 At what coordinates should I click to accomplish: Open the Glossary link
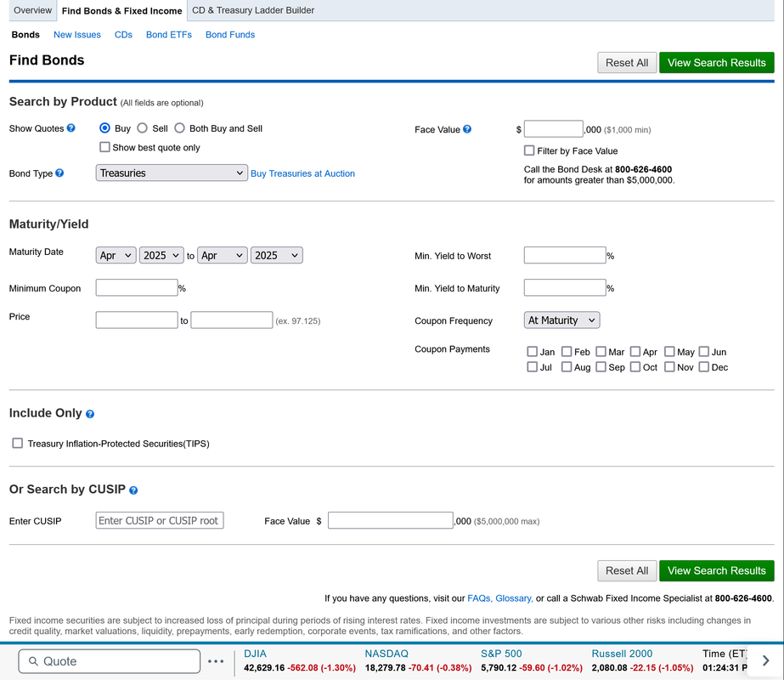514,598
